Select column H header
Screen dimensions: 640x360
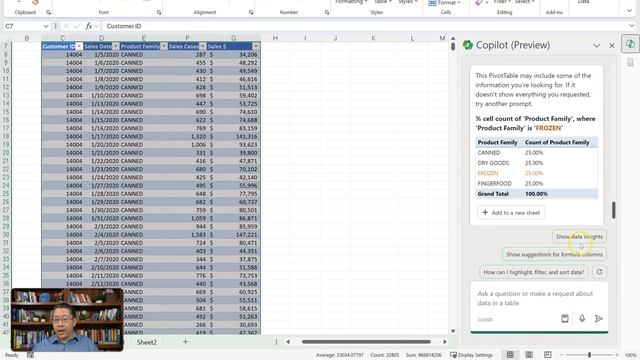[275, 38]
